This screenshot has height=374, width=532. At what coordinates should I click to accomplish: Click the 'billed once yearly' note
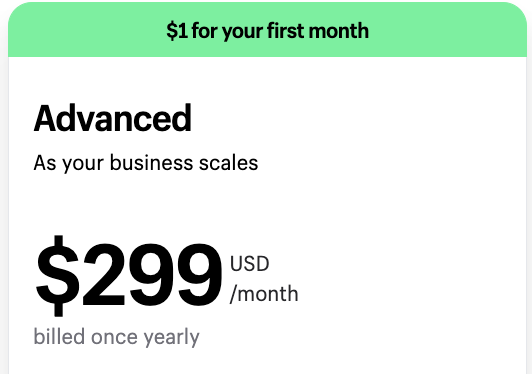tap(116, 337)
